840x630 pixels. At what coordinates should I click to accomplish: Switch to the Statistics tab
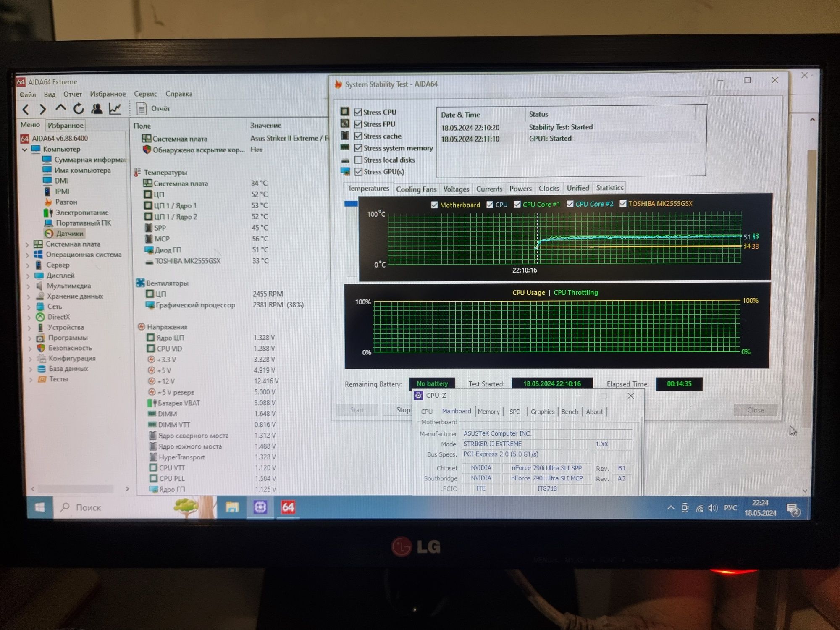click(610, 188)
